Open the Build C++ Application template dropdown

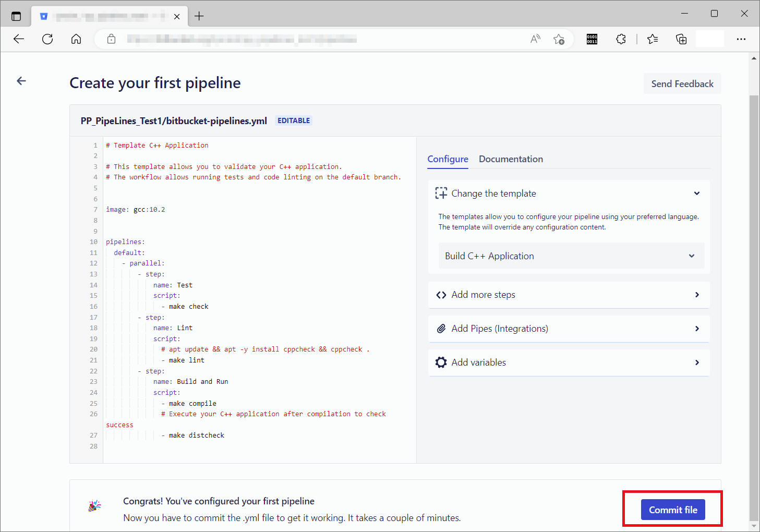click(571, 256)
